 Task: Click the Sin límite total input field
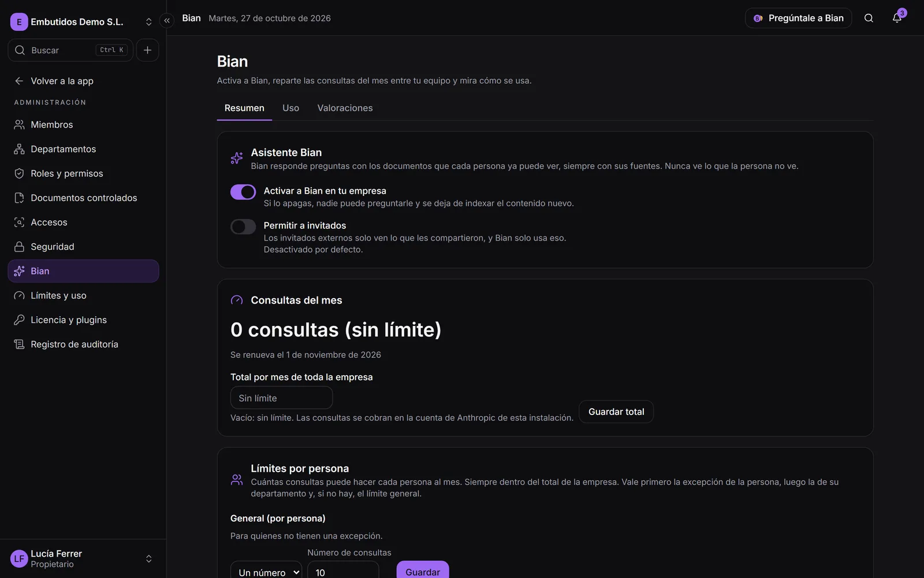[x=281, y=398]
